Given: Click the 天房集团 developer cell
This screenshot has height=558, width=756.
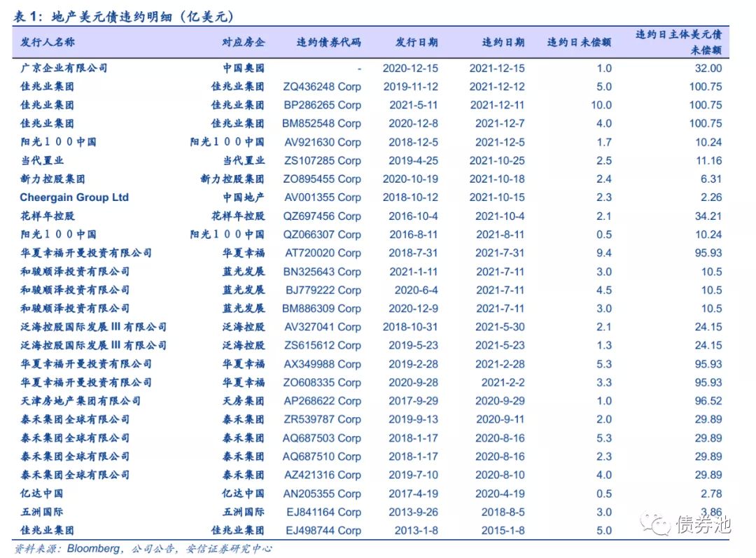Looking at the screenshot, I should [244, 400].
